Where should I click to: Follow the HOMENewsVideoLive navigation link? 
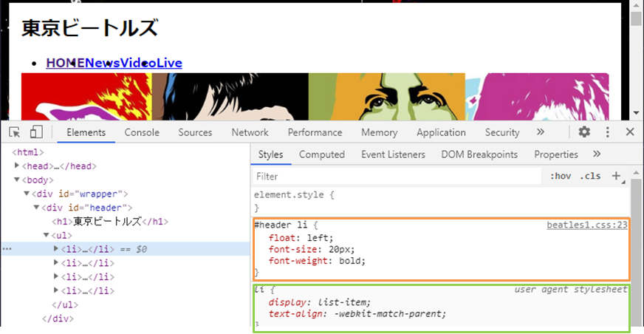tap(114, 63)
